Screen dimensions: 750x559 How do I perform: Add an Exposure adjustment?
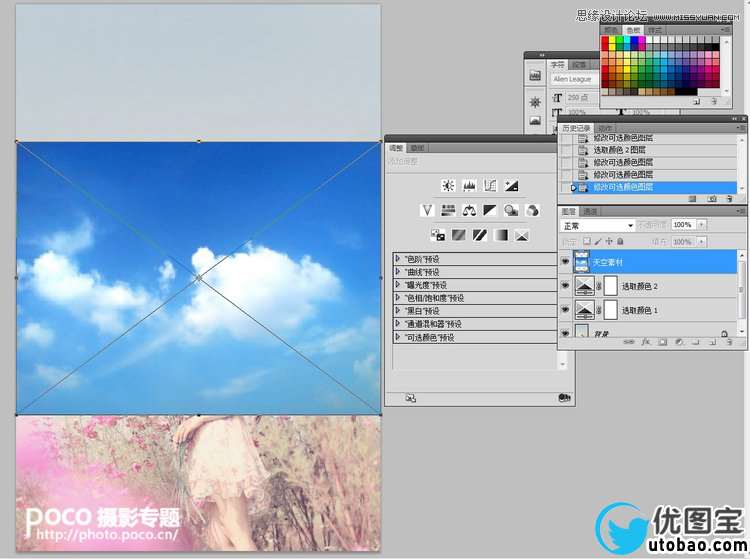click(x=511, y=186)
